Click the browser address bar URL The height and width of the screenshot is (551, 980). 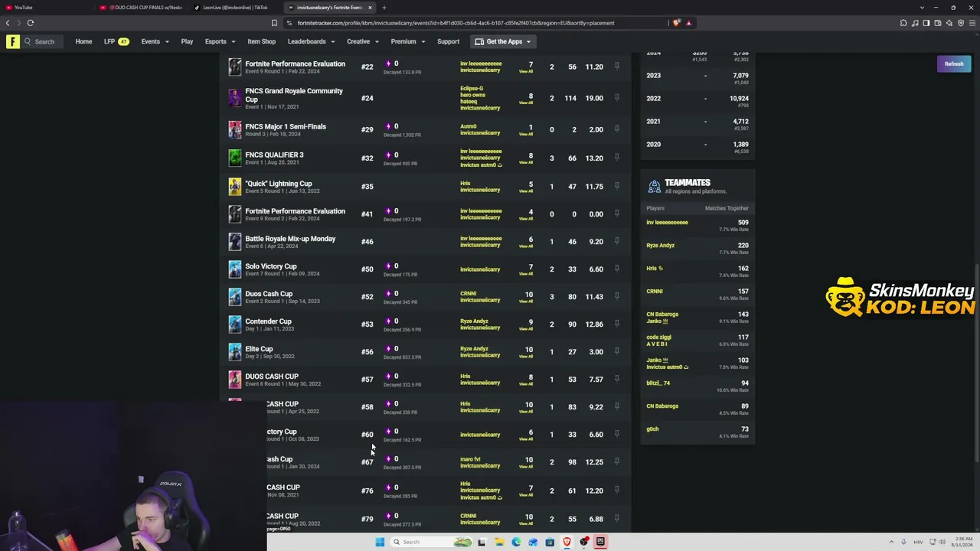click(456, 23)
